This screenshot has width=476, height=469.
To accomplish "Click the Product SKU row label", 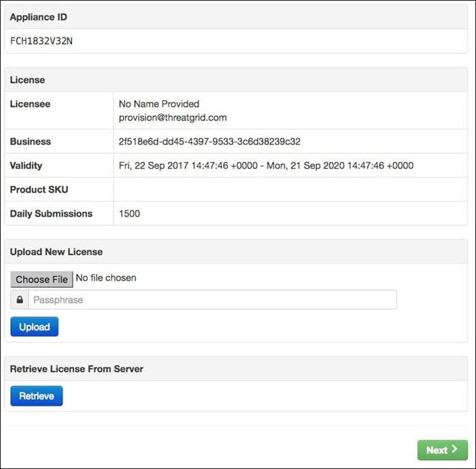I will (x=39, y=189).
